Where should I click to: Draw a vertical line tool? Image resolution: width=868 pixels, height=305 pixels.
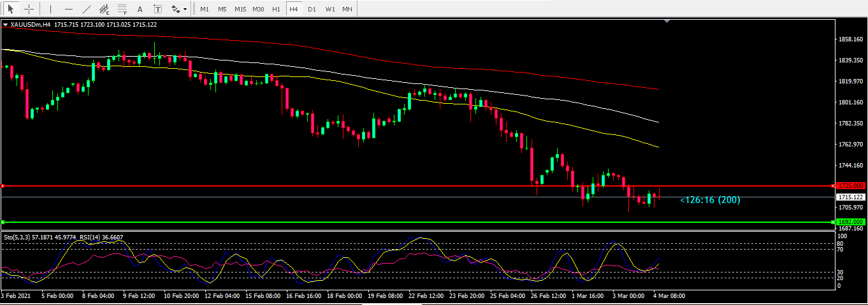[x=50, y=9]
